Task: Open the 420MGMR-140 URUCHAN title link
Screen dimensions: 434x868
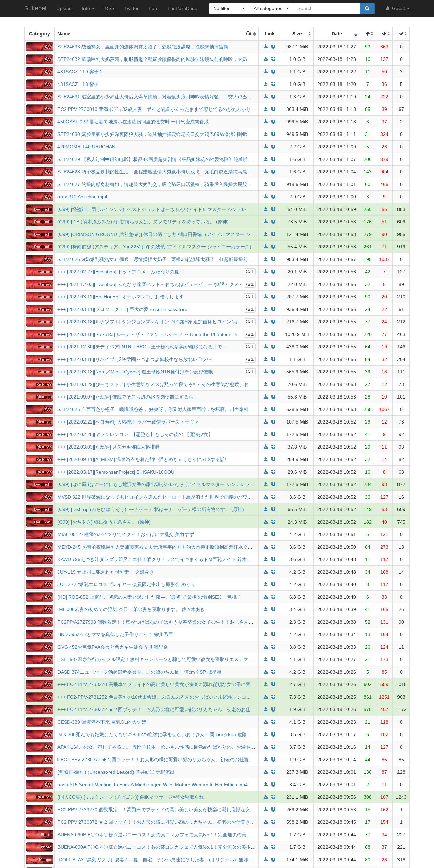Action: (x=86, y=147)
